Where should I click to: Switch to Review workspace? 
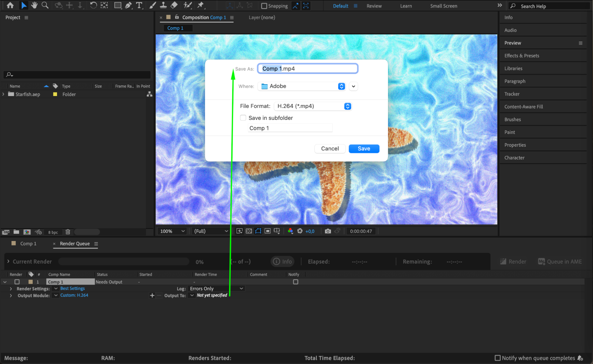coord(374,6)
